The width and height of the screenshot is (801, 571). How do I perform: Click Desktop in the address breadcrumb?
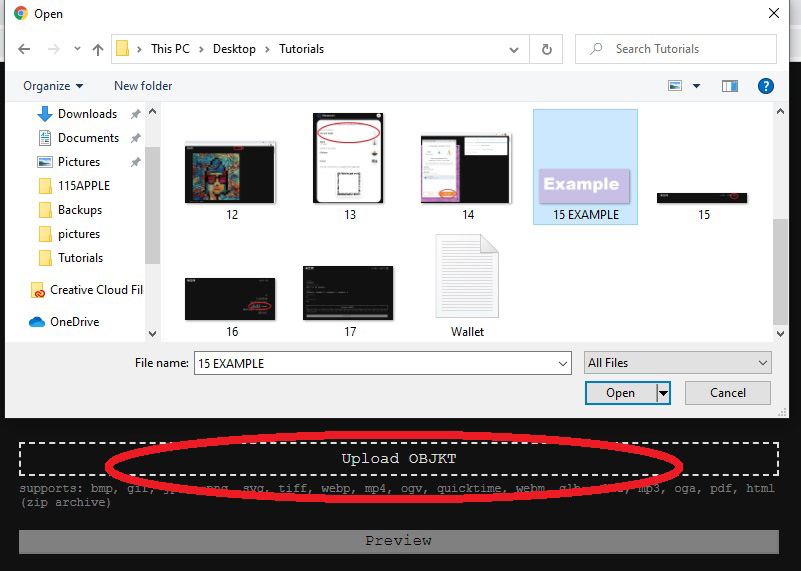[x=234, y=49]
